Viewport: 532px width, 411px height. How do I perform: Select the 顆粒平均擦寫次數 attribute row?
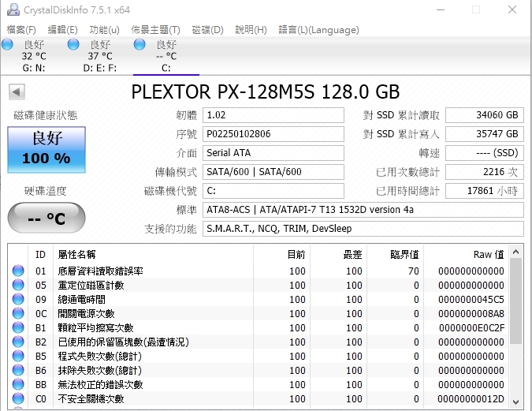259,328
